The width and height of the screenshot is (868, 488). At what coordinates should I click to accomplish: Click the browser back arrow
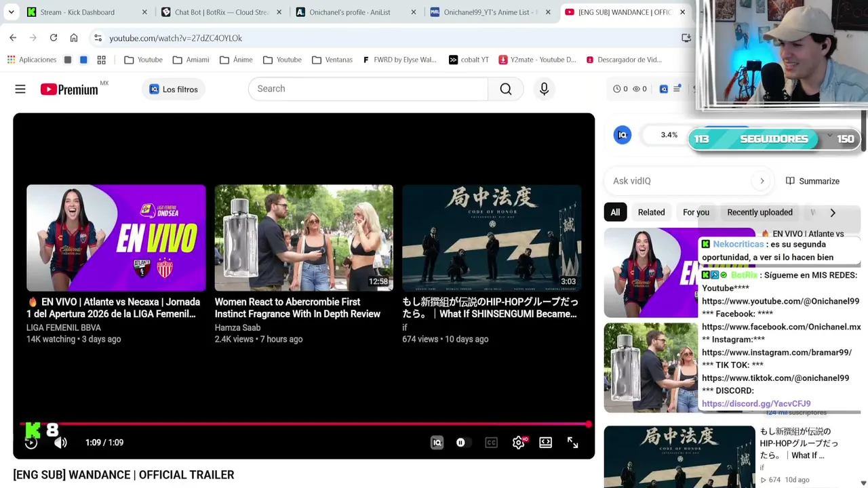[x=13, y=38]
